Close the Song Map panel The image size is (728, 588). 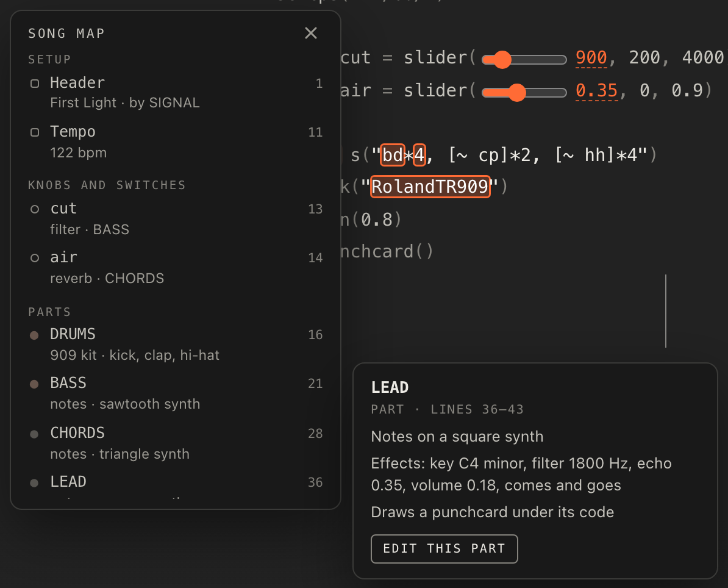coord(310,33)
